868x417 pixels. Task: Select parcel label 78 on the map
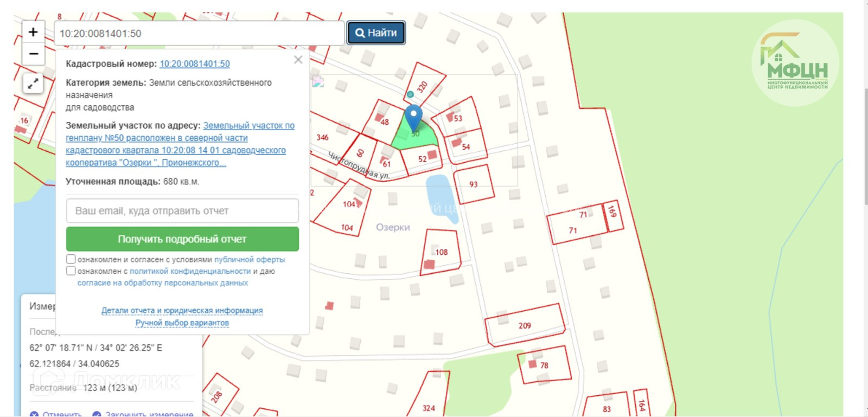[x=544, y=365]
